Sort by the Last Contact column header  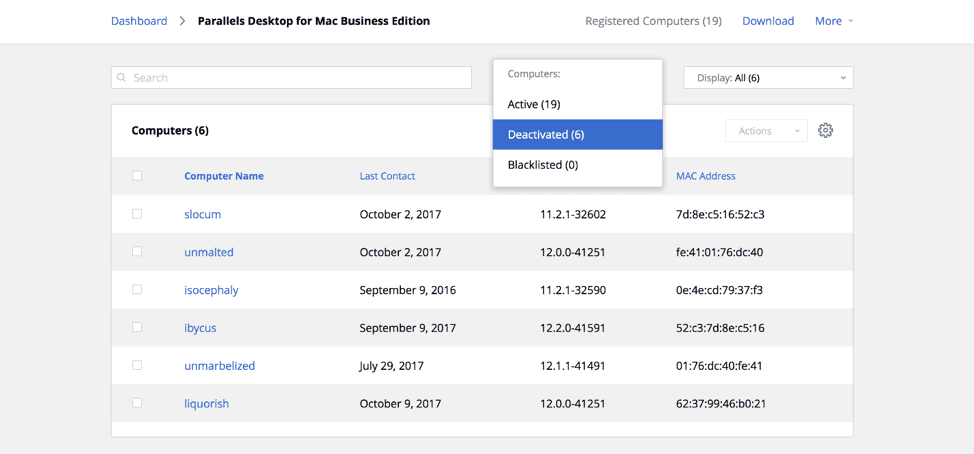387,176
